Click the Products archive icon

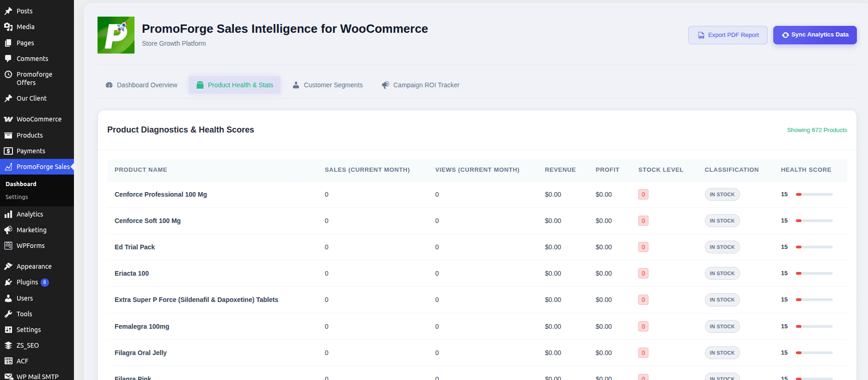(x=8, y=135)
